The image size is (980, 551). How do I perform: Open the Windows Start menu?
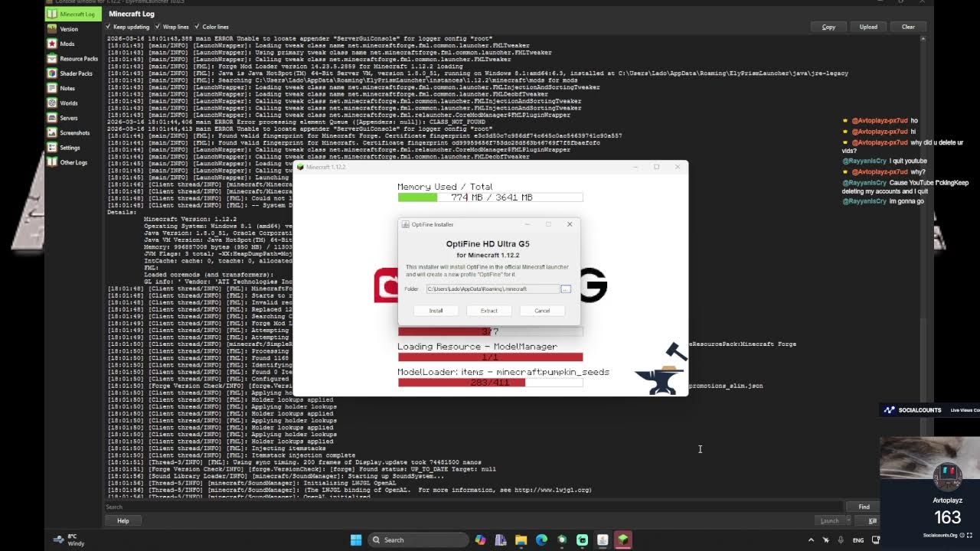pos(356,540)
